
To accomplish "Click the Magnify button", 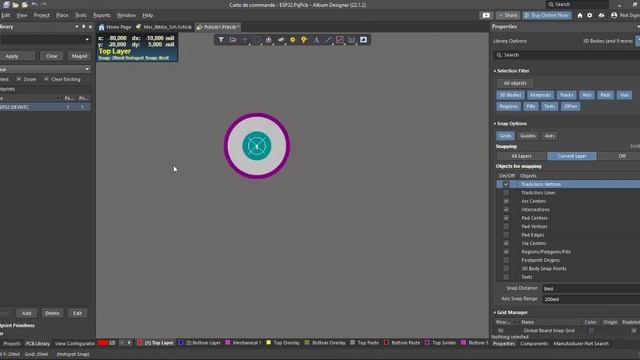I will click(x=79, y=56).
